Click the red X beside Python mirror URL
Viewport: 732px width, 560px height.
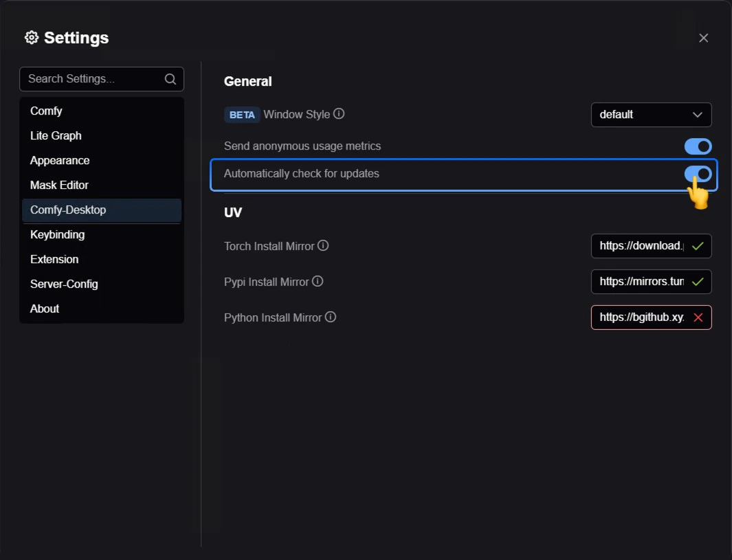[x=699, y=317]
